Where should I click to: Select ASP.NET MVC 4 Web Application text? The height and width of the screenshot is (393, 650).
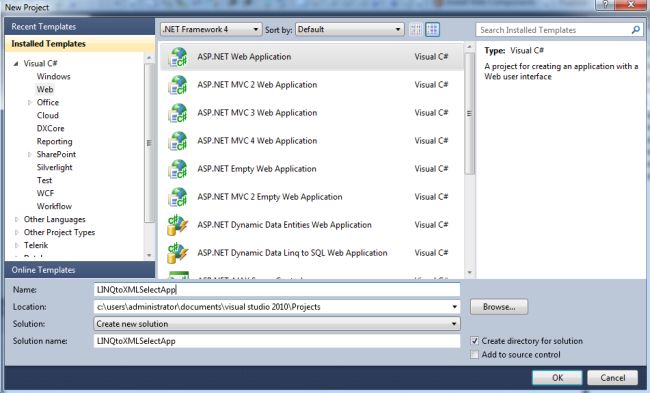257,141
